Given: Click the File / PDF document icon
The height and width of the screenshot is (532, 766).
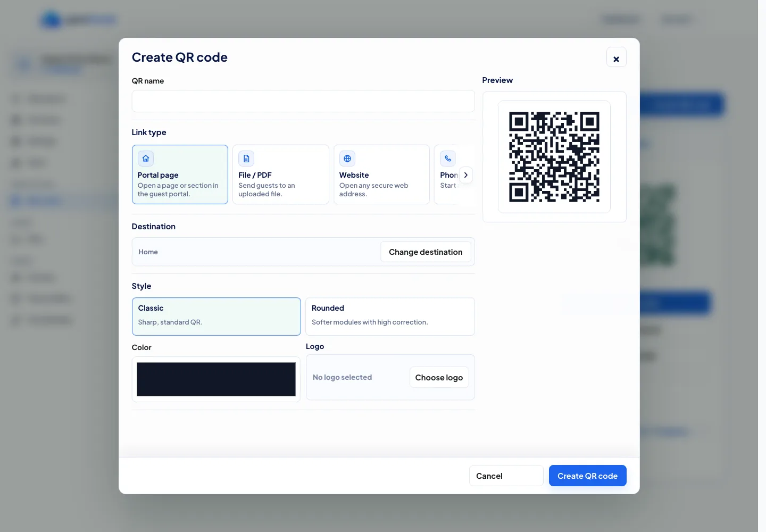Looking at the screenshot, I should [x=246, y=159].
